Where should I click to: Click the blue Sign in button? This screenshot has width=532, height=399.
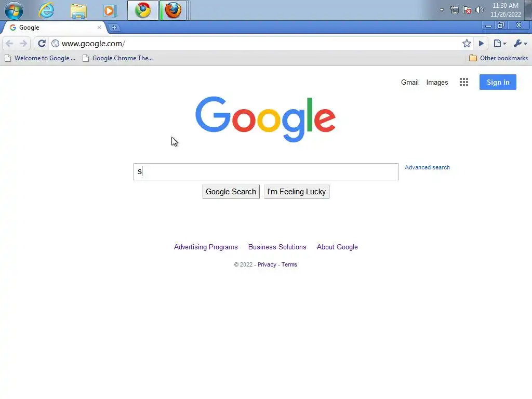point(498,82)
